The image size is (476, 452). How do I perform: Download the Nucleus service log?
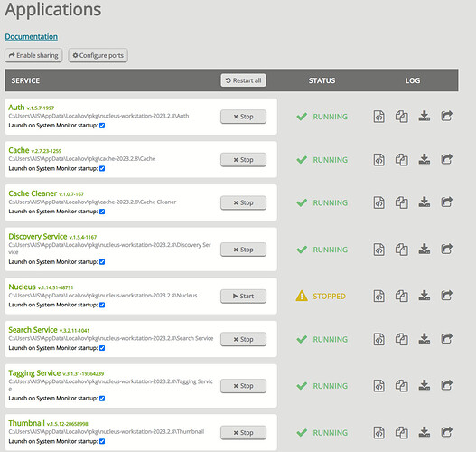(425, 296)
